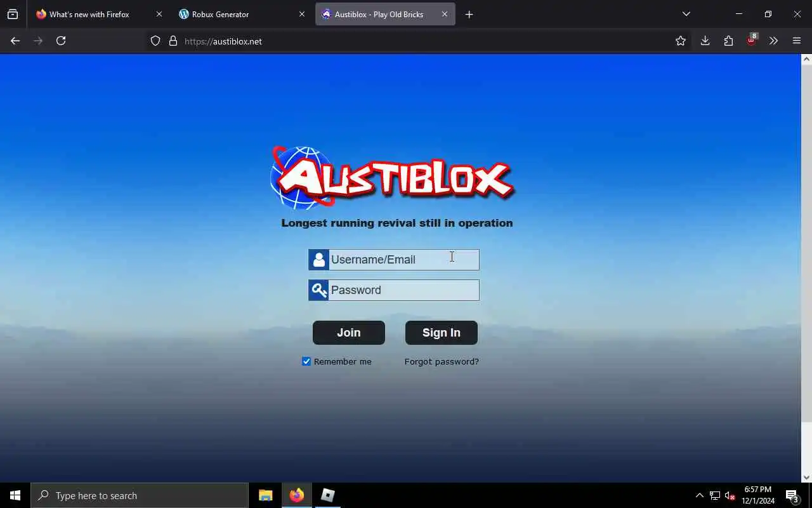812x508 pixels.
Task: Open the Extensions puzzle icon
Action: 728,41
